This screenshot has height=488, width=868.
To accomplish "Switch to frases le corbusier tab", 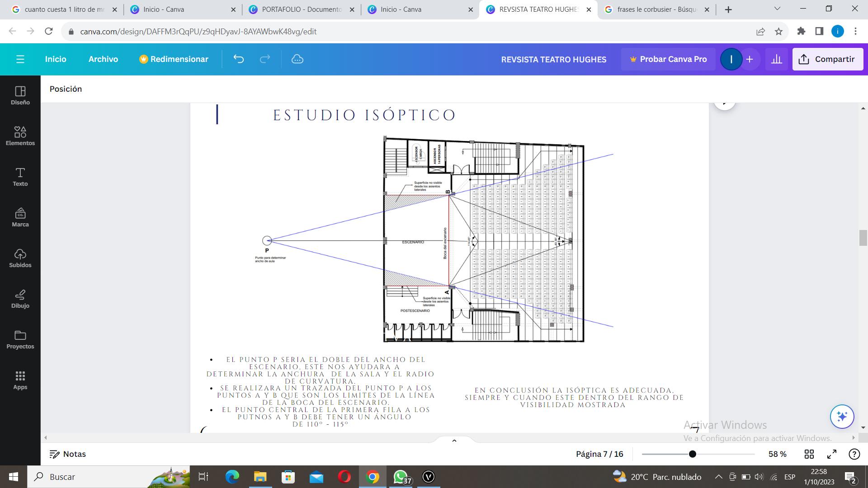I will (656, 9).
